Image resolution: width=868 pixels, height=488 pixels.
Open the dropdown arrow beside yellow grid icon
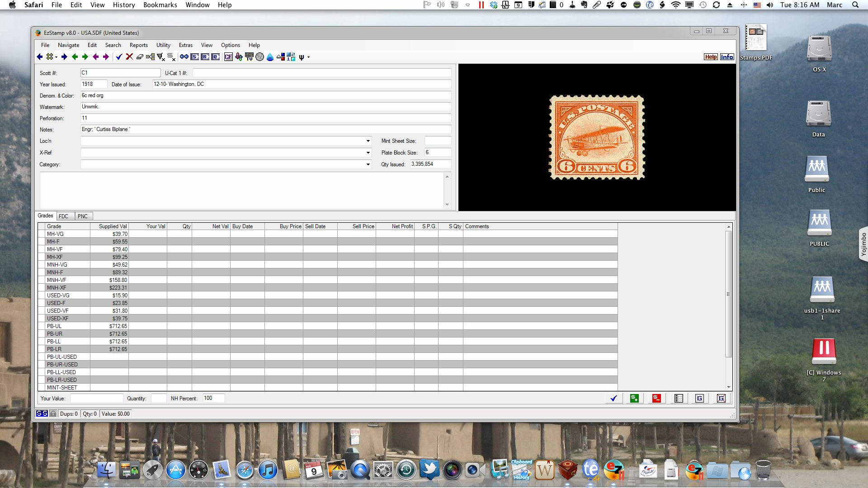[56, 57]
